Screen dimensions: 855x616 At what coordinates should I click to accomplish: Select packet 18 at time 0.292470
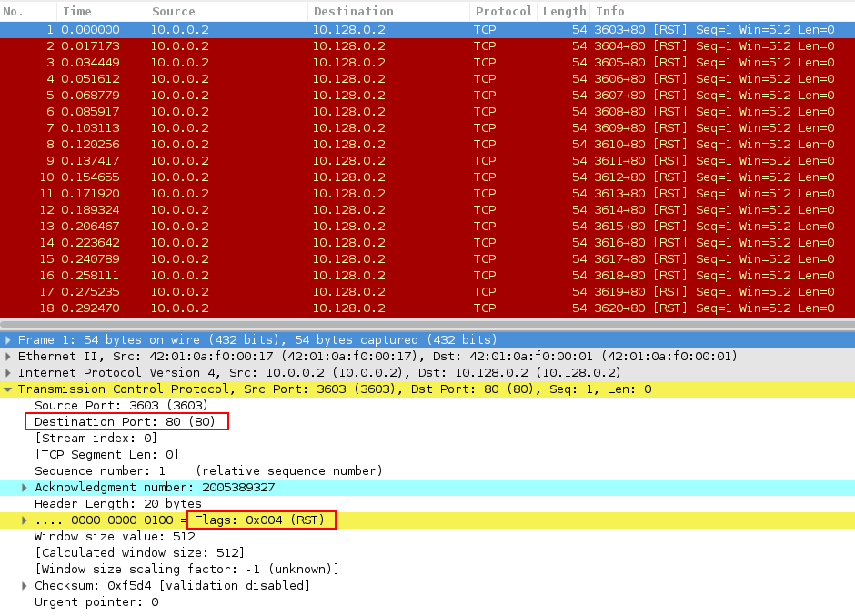coord(427,308)
